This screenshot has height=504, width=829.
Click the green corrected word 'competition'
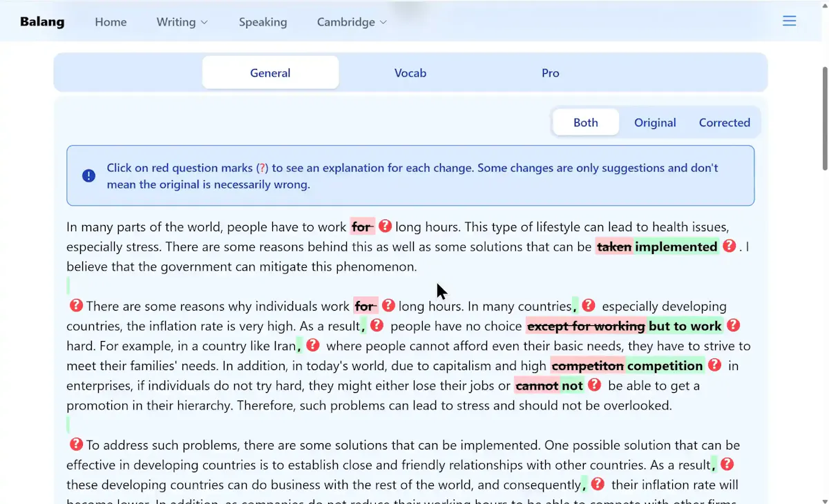pos(665,365)
